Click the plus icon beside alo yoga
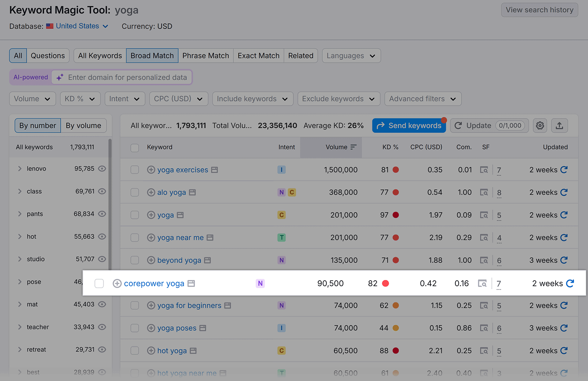Image resolution: width=588 pixels, height=381 pixels. [151, 192]
